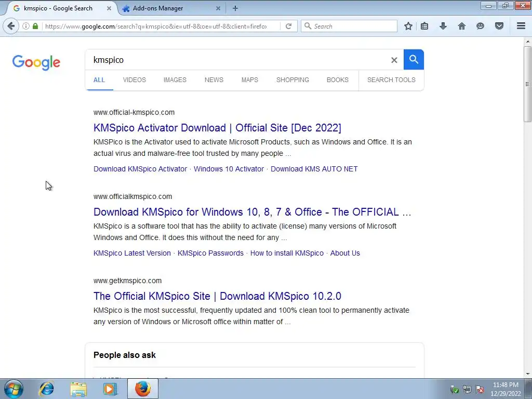
Task: Go to the Firefox home page
Action: point(462,26)
